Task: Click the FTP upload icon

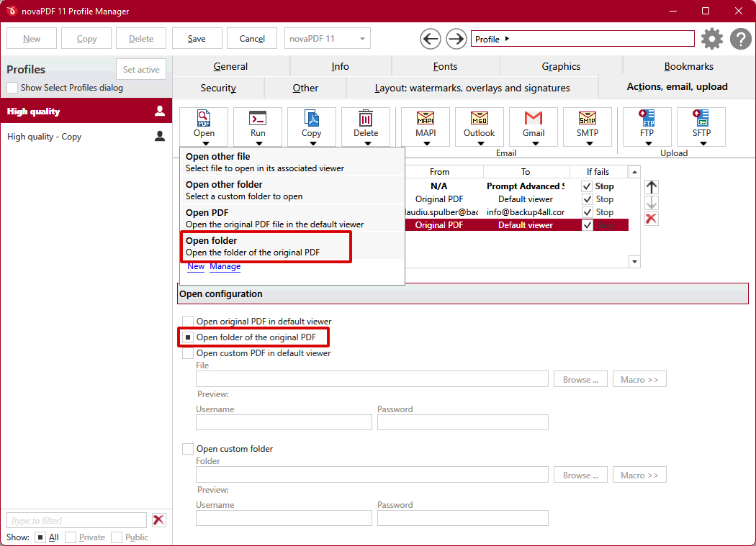Action: (x=647, y=120)
